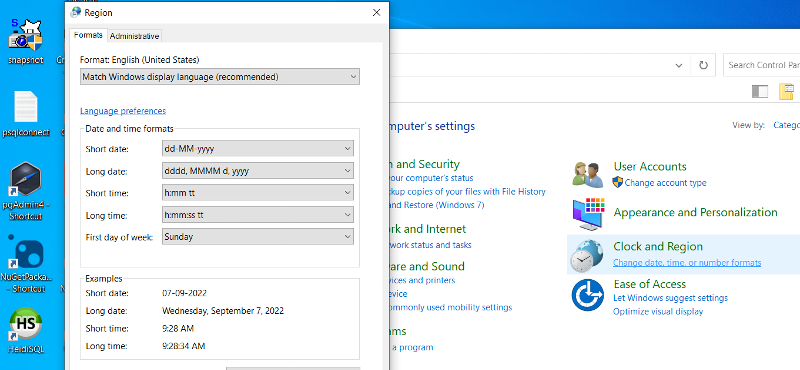
Task: Open the HeidiSQL desktop icon
Action: click(x=26, y=325)
